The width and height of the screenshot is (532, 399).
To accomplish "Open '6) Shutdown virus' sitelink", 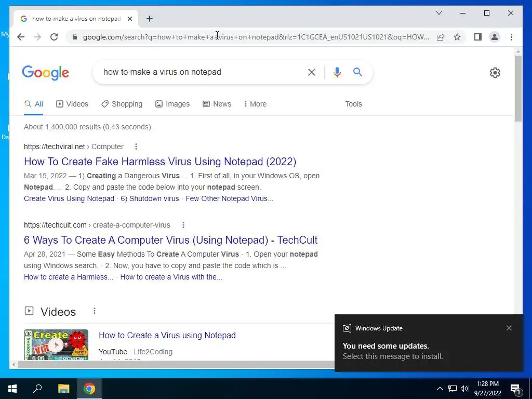I will (150, 198).
